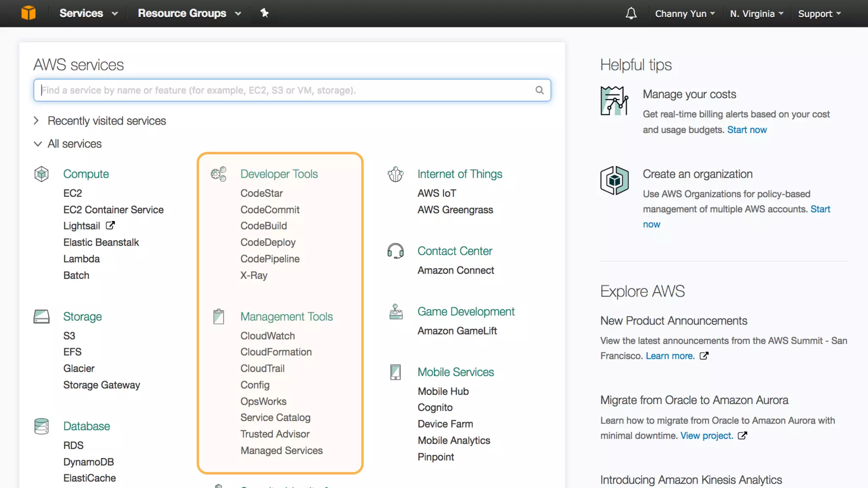Click the Internet of Things icon
The height and width of the screenshot is (488, 868).
pyautogui.click(x=395, y=174)
